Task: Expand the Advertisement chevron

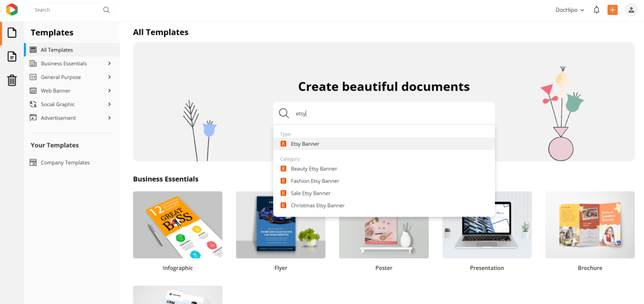Action: point(109,117)
